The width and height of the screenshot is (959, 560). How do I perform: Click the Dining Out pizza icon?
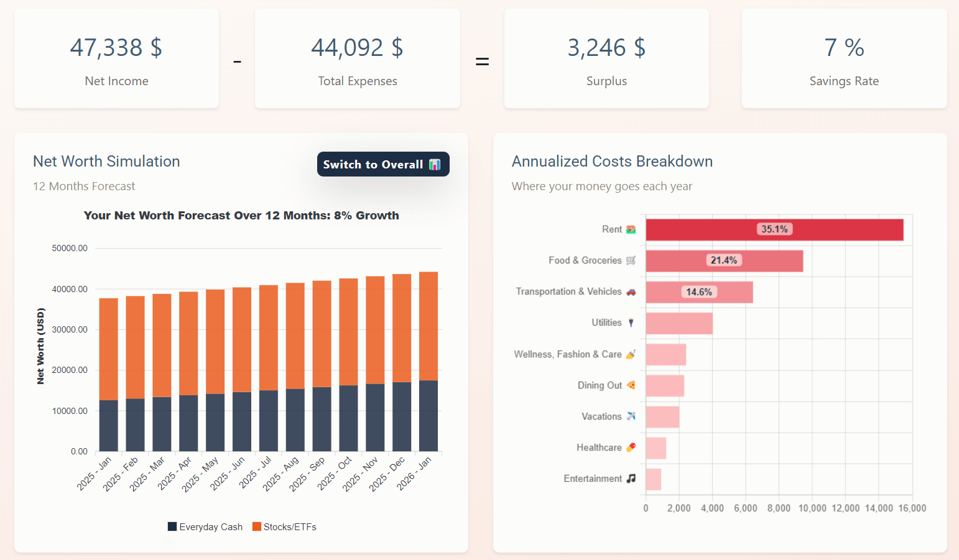point(630,385)
